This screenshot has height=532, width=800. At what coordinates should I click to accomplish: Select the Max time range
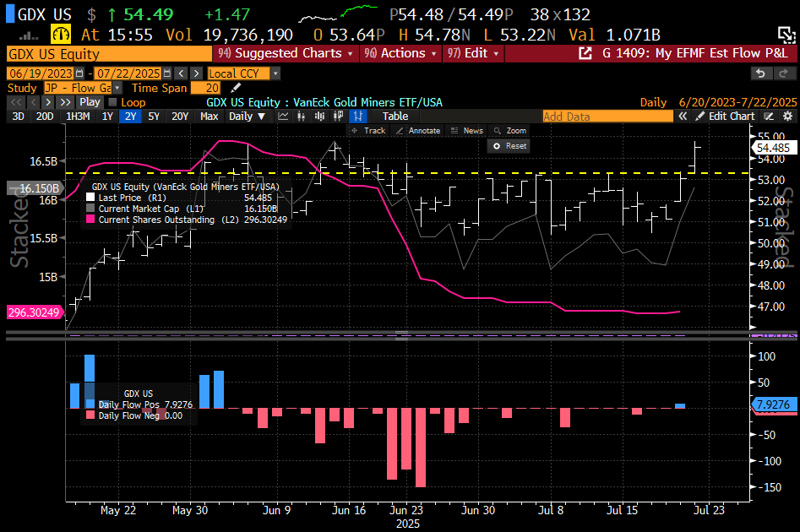210,117
